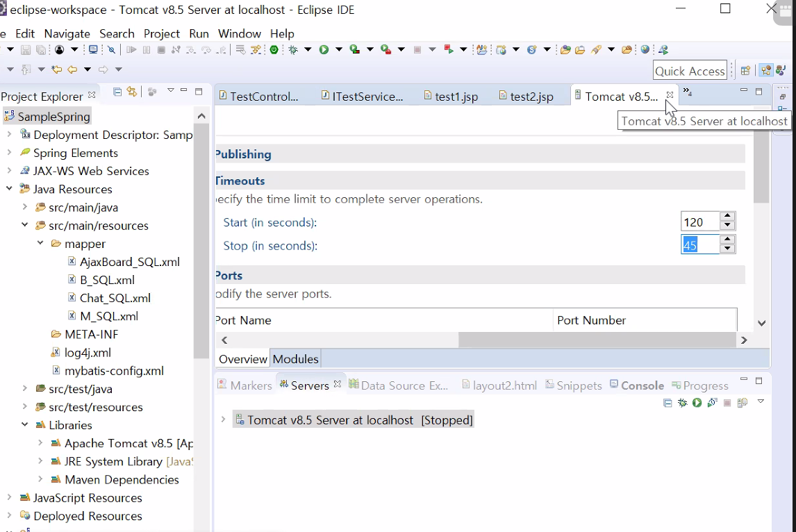Click the Save icon in the toolbar
Image resolution: width=796 pixels, height=532 pixels.
point(26,50)
